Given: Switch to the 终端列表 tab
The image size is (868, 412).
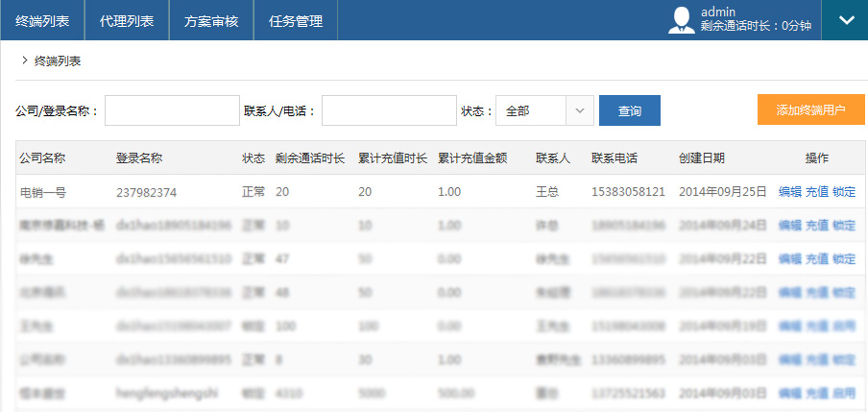Looking at the screenshot, I should [x=42, y=20].
